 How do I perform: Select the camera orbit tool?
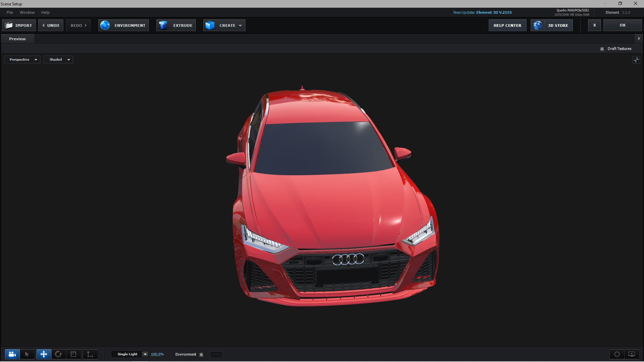tap(12, 354)
